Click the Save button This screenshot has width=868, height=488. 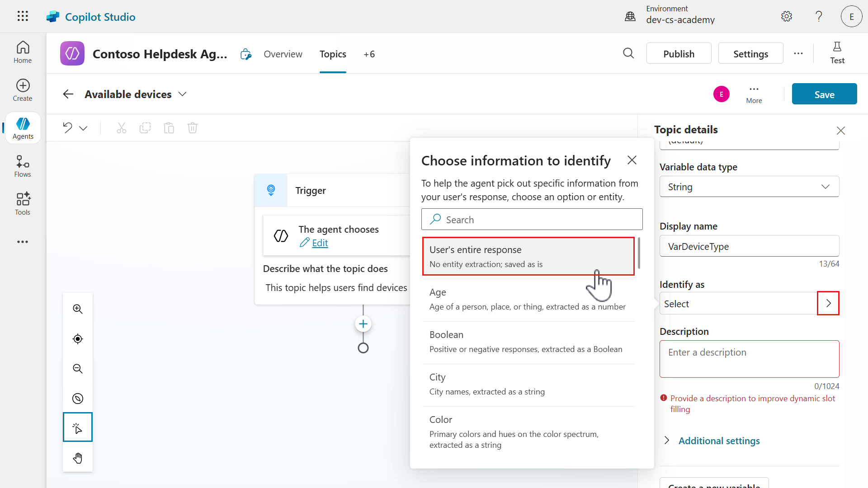[x=824, y=94]
